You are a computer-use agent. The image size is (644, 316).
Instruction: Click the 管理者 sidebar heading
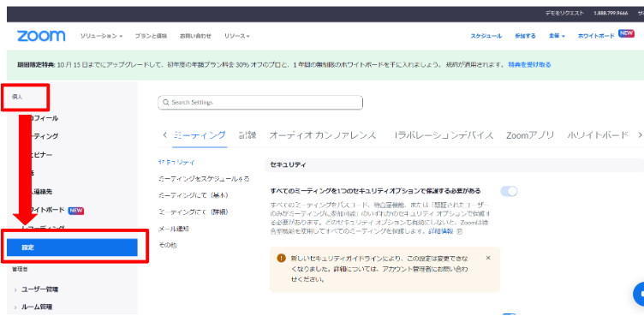pyautogui.click(x=20, y=269)
